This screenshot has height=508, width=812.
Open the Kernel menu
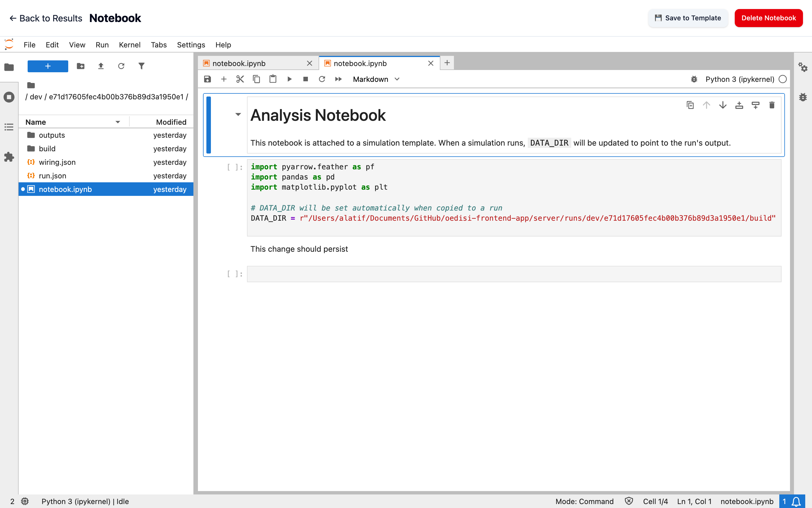tap(129, 45)
